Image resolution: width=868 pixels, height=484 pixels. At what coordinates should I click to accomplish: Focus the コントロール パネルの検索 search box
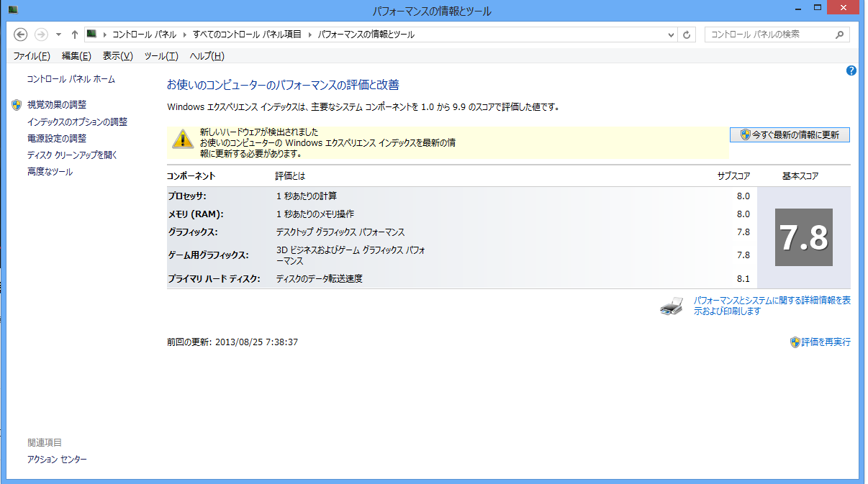pyautogui.click(x=776, y=35)
